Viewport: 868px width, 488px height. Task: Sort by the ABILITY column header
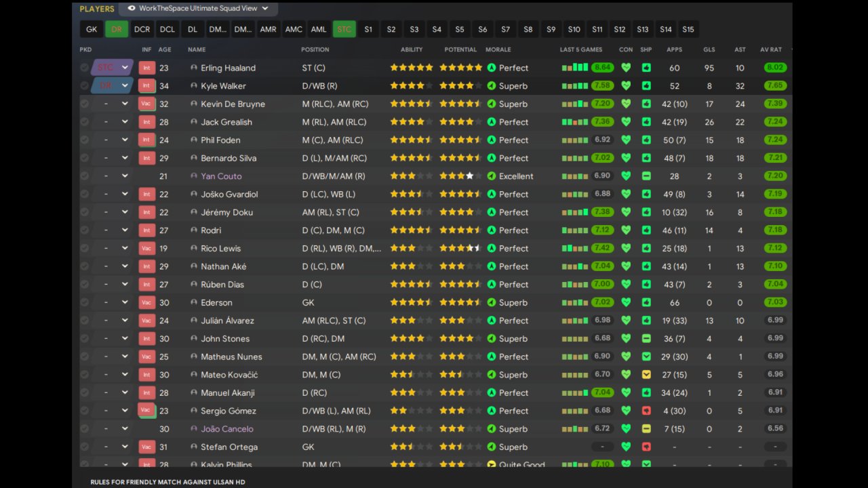pyautogui.click(x=412, y=49)
